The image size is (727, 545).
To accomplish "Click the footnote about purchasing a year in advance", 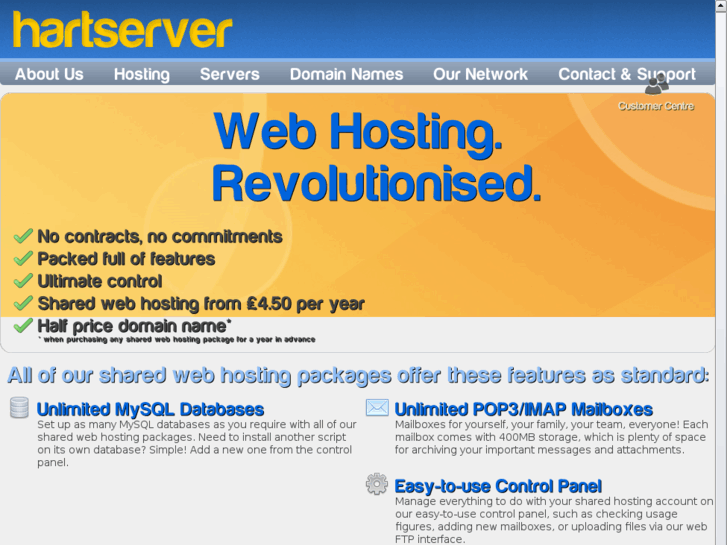I will (x=177, y=340).
